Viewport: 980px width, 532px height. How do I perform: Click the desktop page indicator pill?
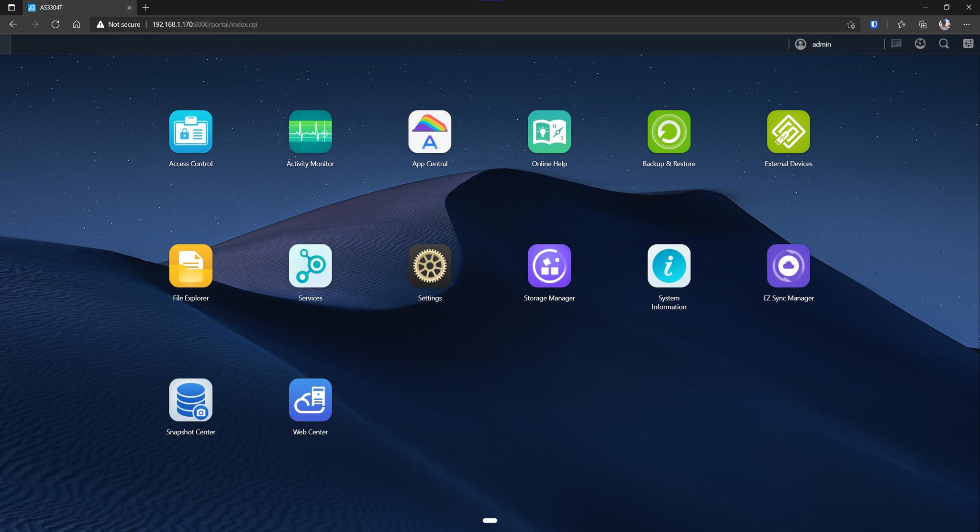490,521
